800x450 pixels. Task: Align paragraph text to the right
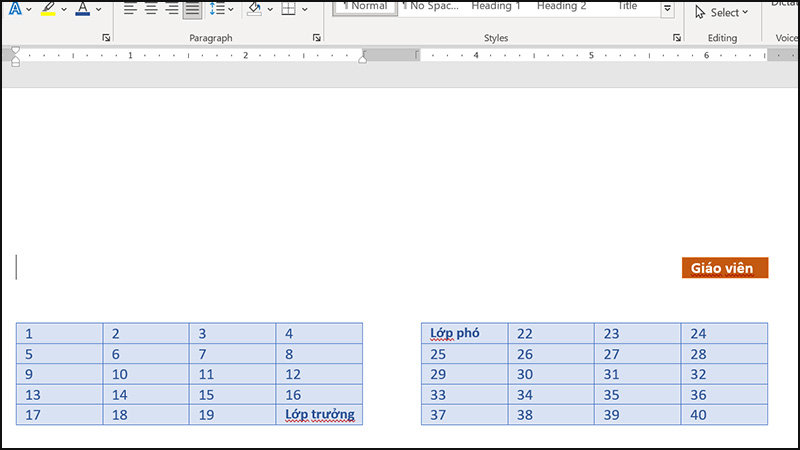pyautogui.click(x=171, y=9)
